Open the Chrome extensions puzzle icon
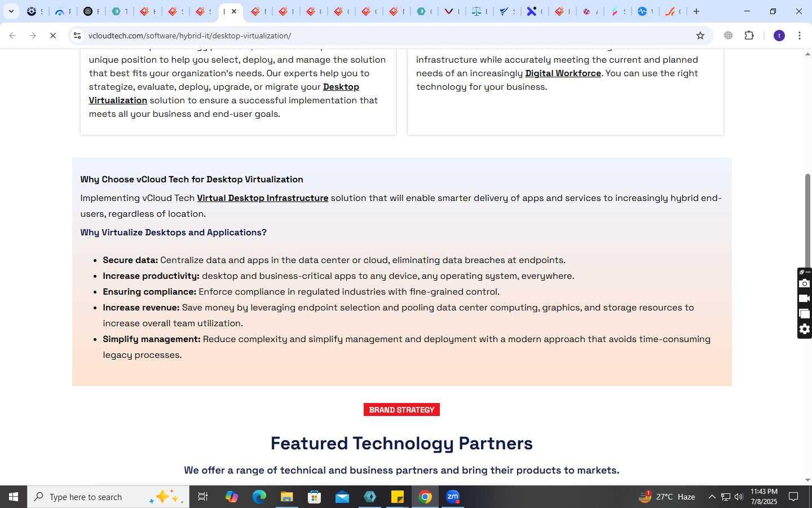 [x=749, y=36]
